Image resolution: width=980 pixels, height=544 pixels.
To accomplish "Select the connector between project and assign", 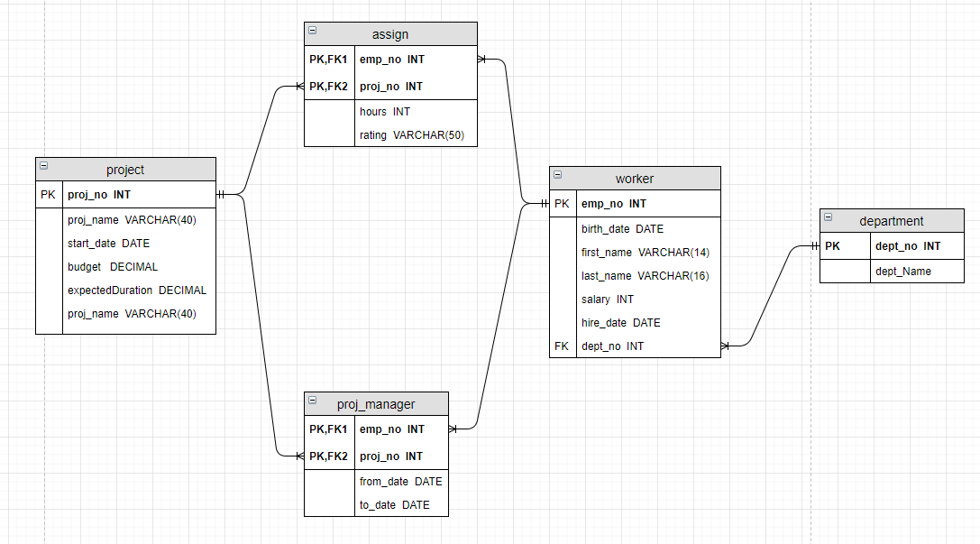I will pos(259,141).
